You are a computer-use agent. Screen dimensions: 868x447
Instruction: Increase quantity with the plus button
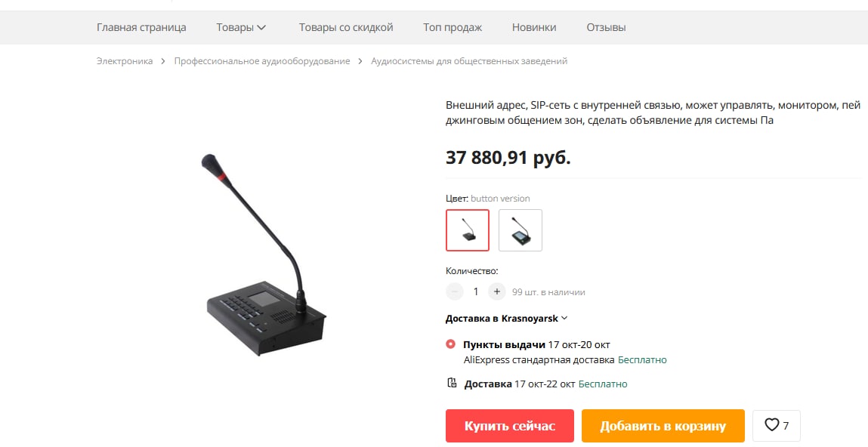tap(496, 291)
